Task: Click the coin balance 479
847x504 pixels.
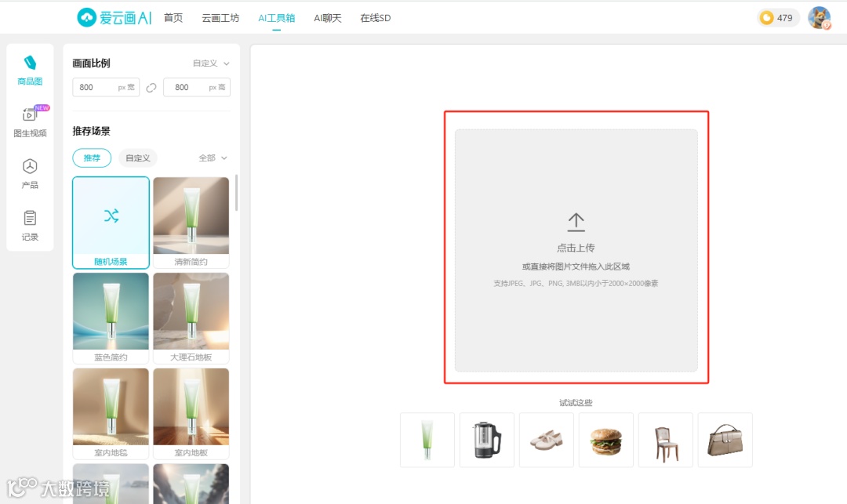Action: coord(778,18)
